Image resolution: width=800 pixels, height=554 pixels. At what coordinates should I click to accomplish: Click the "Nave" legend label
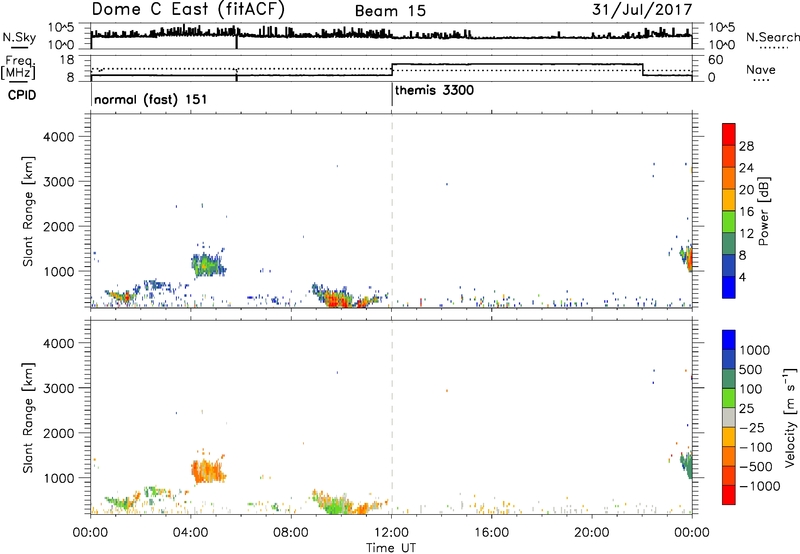[x=761, y=69]
